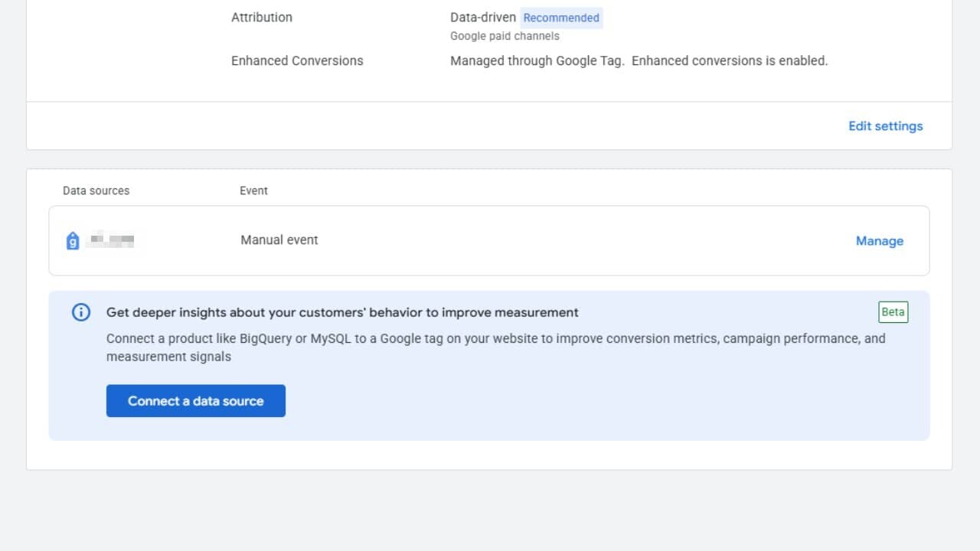Open Edit settings link
980x551 pixels.
tap(885, 126)
